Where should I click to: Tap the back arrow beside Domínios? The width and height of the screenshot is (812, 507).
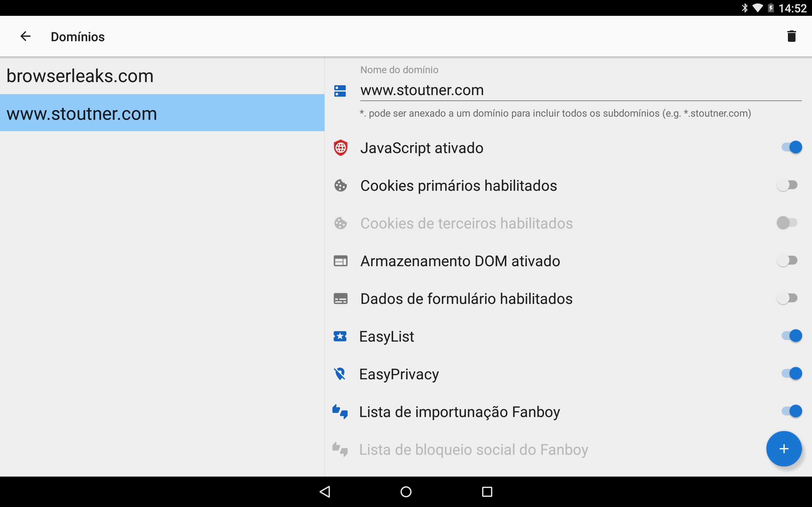(x=25, y=36)
